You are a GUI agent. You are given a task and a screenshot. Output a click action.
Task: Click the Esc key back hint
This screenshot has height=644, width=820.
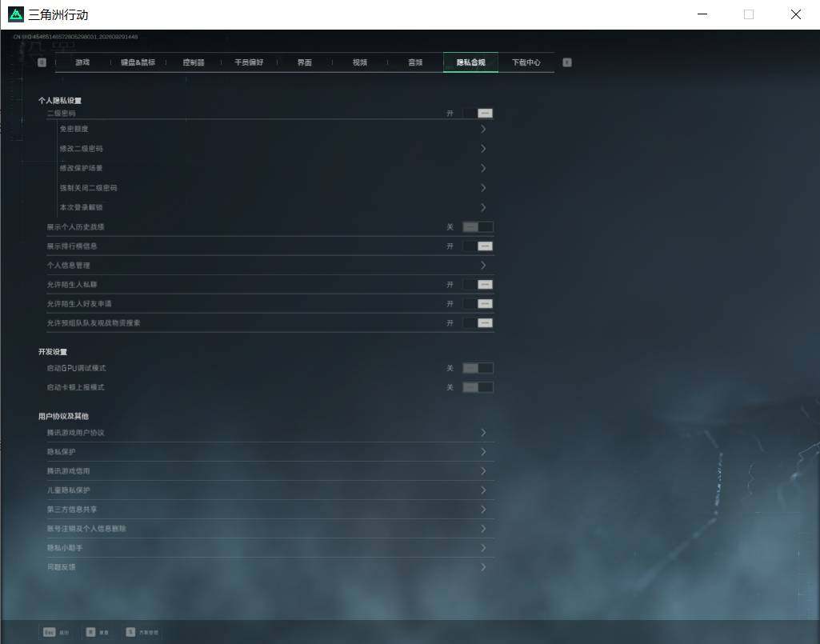[49, 632]
